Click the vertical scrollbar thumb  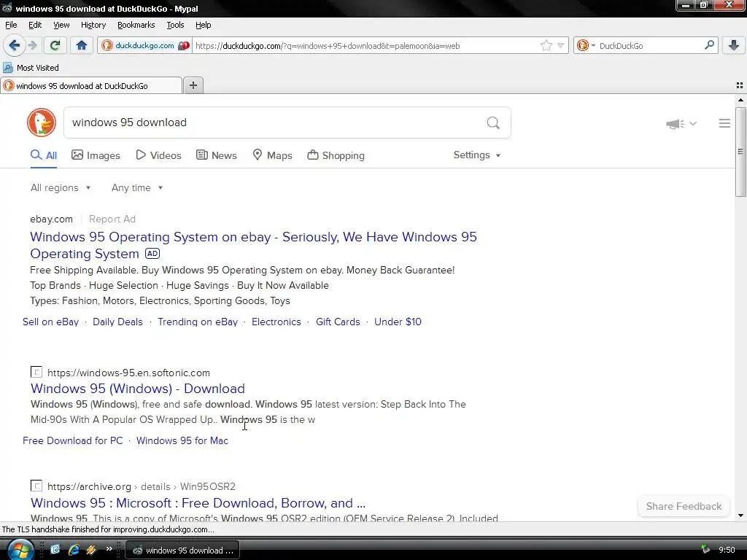pyautogui.click(x=740, y=152)
